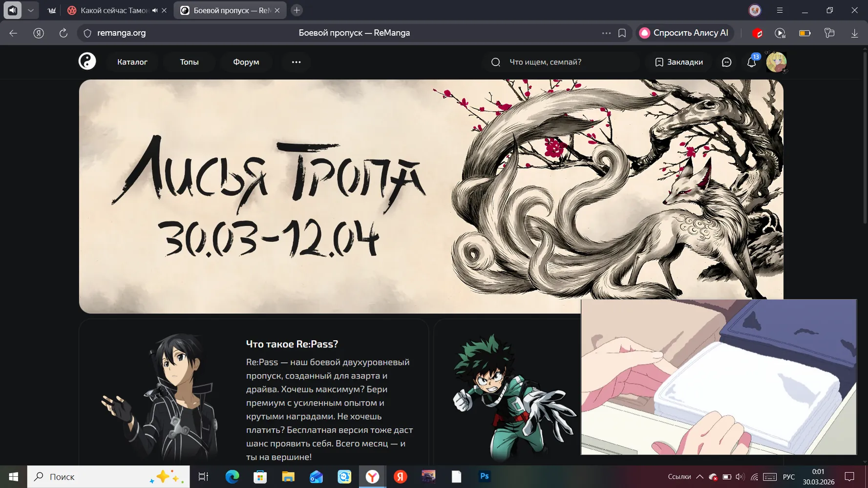Go to the Топы section

pos(189,62)
